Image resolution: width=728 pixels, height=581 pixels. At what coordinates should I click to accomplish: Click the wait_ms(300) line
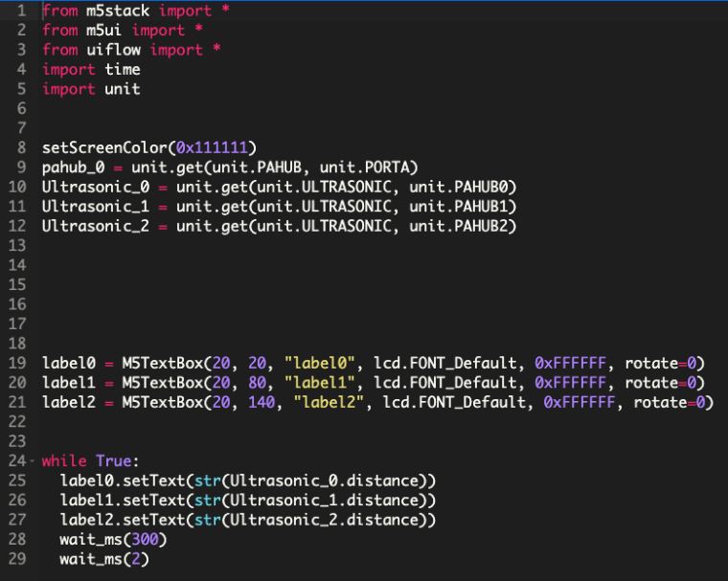(x=113, y=540)
